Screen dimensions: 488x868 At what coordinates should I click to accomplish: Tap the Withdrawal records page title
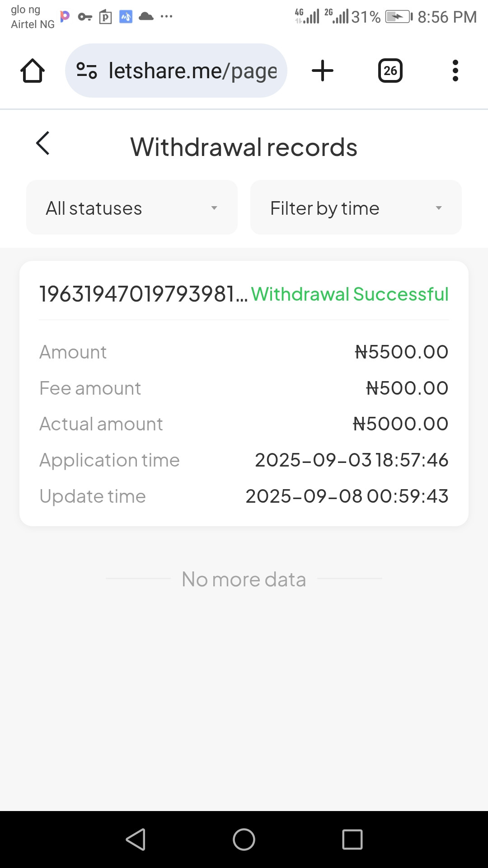pos(244,147)
